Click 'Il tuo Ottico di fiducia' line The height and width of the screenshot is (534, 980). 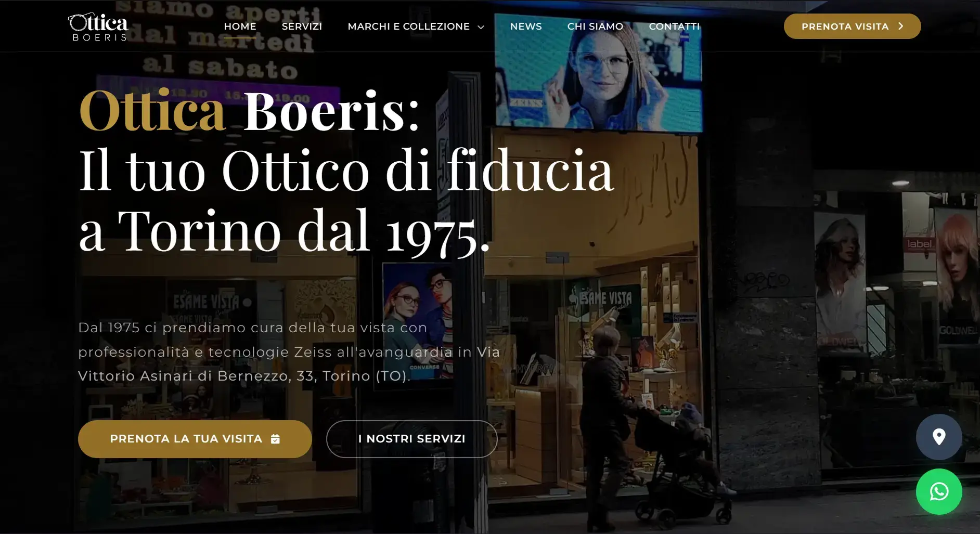point(346,170)
